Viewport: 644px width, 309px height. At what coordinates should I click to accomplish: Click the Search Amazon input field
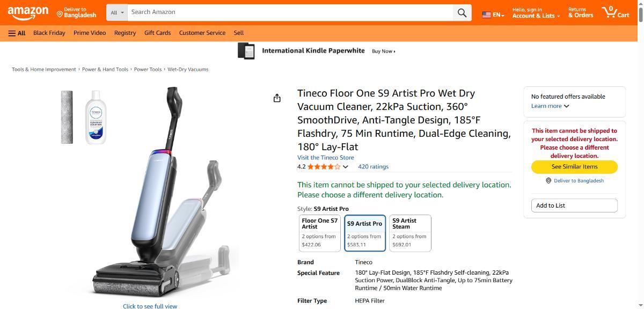click(x=290, y=12)
